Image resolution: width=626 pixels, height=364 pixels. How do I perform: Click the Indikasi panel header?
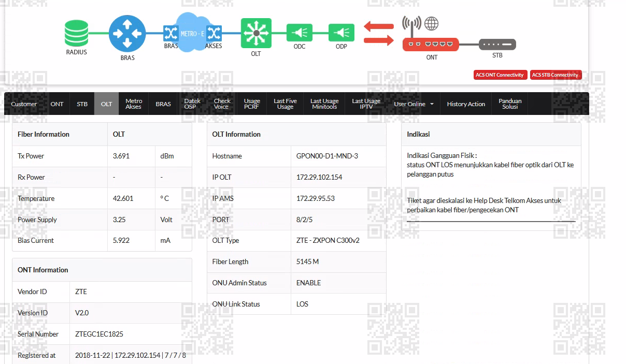pos(418,134)
